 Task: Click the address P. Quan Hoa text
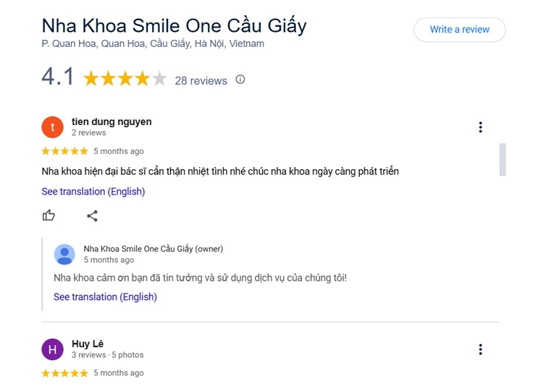coord(153,44)
